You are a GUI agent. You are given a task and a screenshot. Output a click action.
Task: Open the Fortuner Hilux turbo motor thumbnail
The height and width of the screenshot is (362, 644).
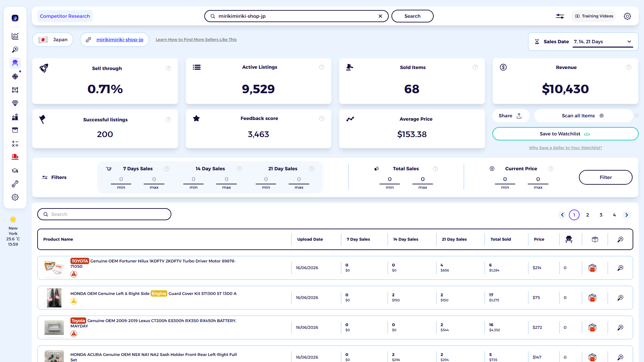pyautogui.click(x=54, y=268)
